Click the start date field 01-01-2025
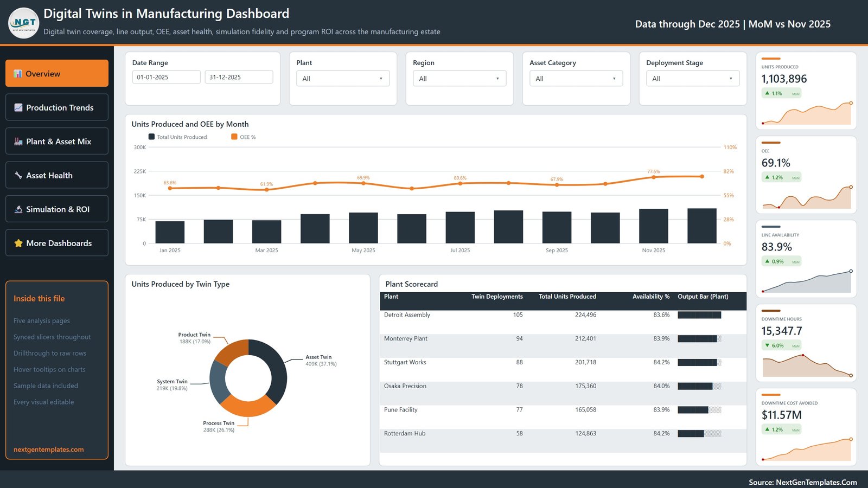The image size is (868, 488). tap(166, 77)
